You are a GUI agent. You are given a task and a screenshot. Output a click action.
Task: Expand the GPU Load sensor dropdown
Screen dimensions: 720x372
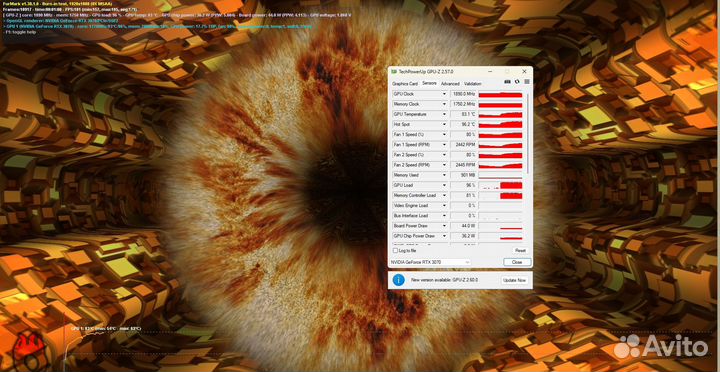click(x=444, y=185)
